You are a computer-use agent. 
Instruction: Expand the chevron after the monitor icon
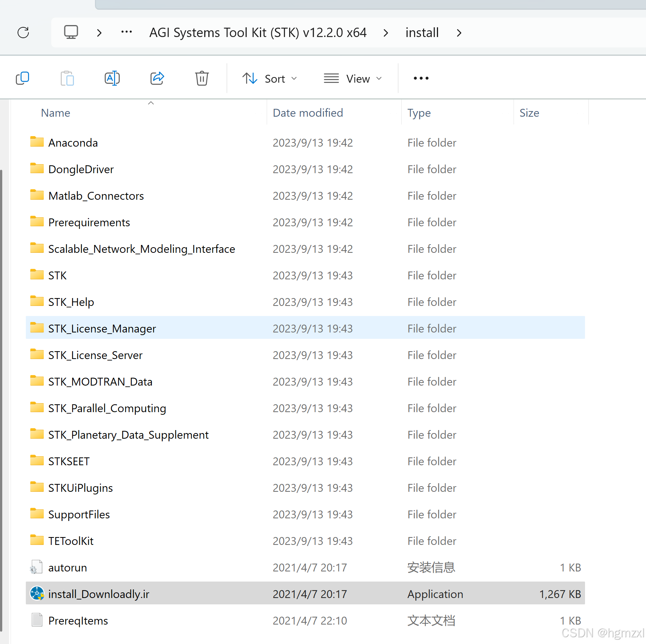(99, 33)
